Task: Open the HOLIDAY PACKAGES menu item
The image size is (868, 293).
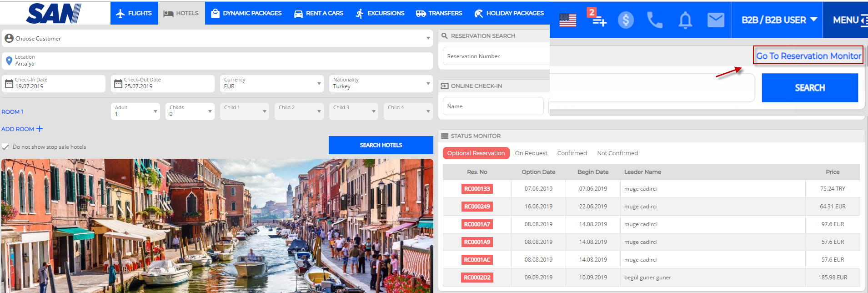Action: click(509, 13)
